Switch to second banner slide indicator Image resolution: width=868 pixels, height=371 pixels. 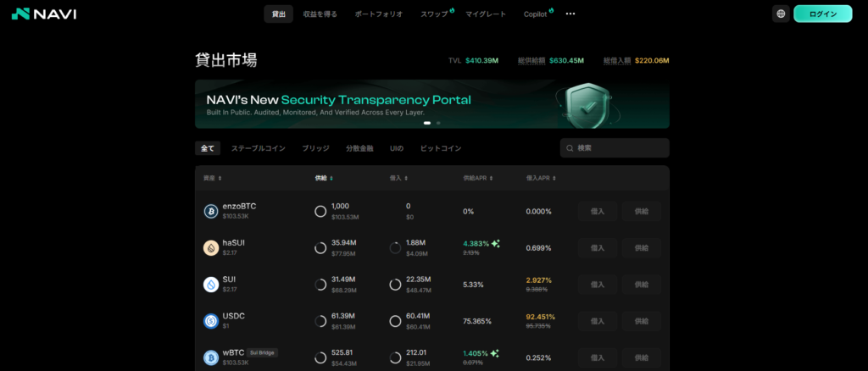coord(438,123)
